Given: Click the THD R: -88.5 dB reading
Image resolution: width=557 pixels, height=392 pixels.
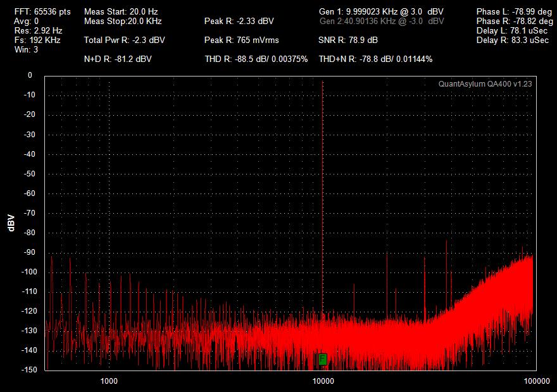Looking at the screenshot, I should pos(256,59).
